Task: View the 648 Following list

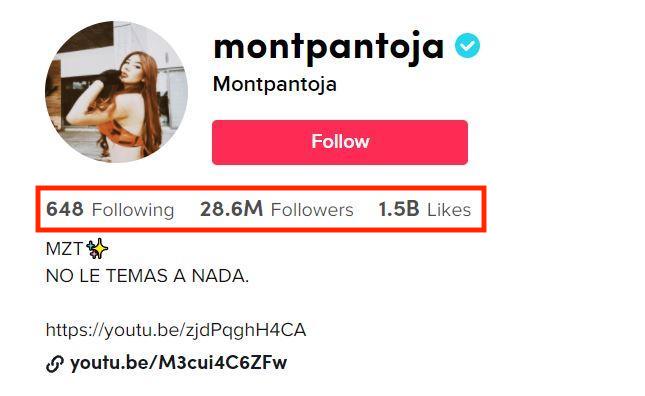Action: [x=110, y=209]
